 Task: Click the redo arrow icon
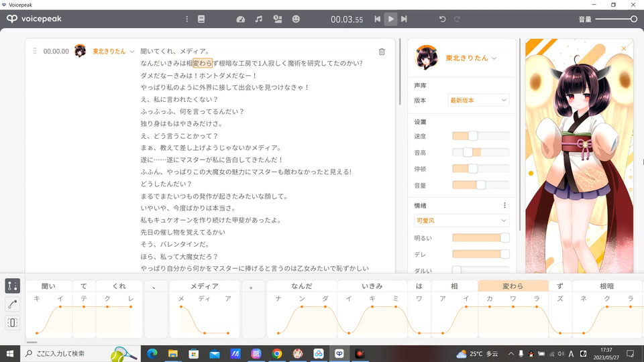(x=457, y=19)
